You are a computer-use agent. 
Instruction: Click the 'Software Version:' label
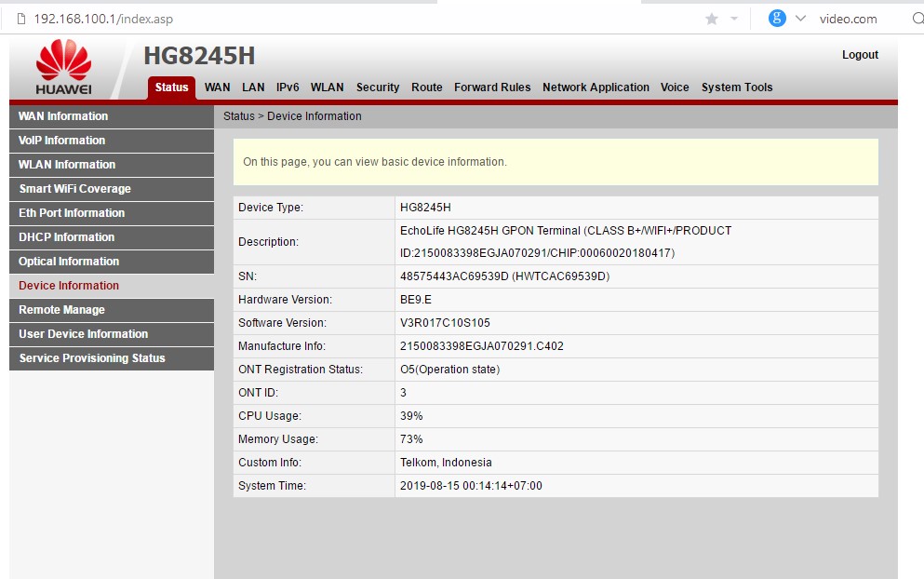pos(282,322)
